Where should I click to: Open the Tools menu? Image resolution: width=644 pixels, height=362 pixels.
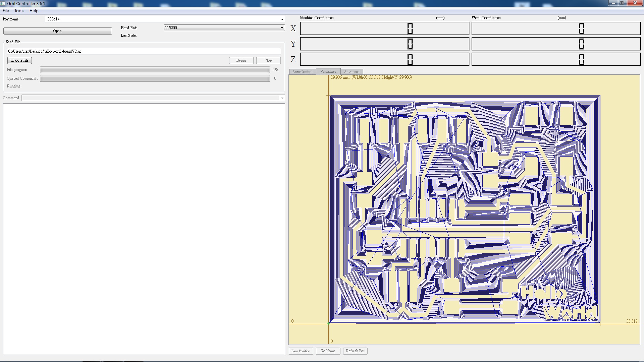click(x=18, y=10)
